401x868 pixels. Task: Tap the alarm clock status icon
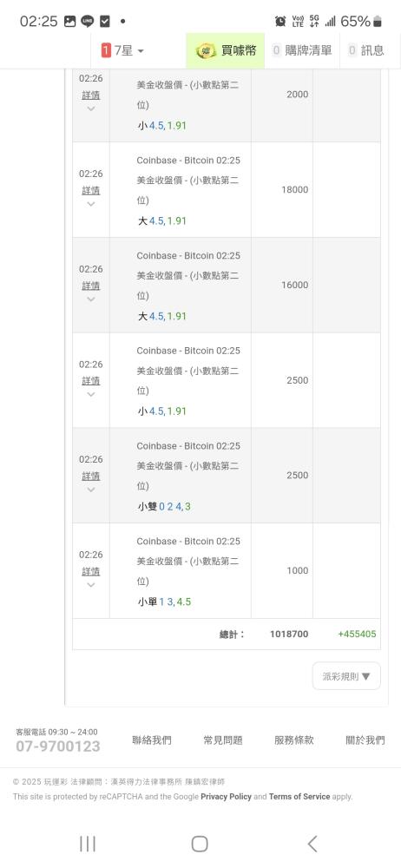click(x=281, y=22)
